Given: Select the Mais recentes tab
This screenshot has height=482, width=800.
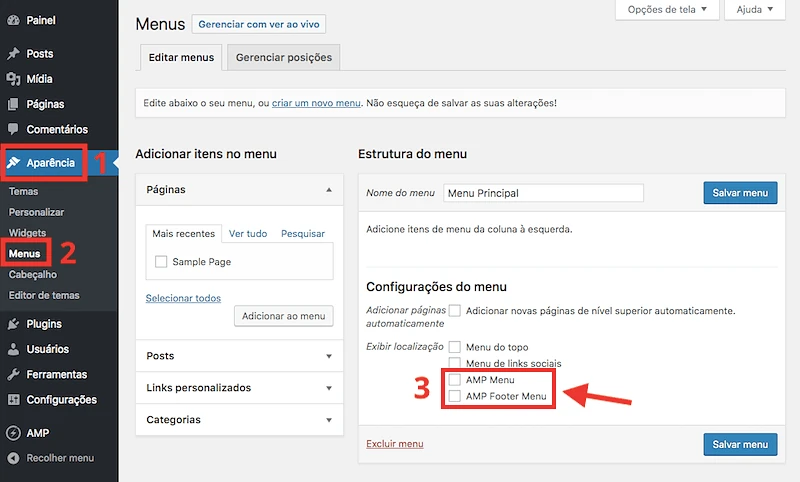Looking at the screenshot, I should click(184, 234).
